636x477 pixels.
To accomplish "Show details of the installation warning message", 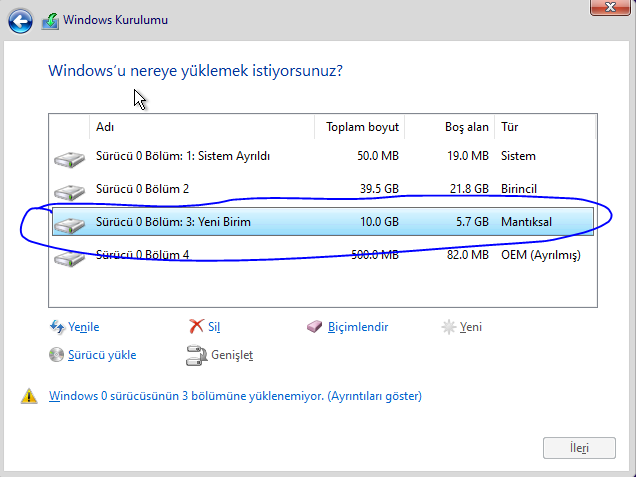I will point(235,396).
